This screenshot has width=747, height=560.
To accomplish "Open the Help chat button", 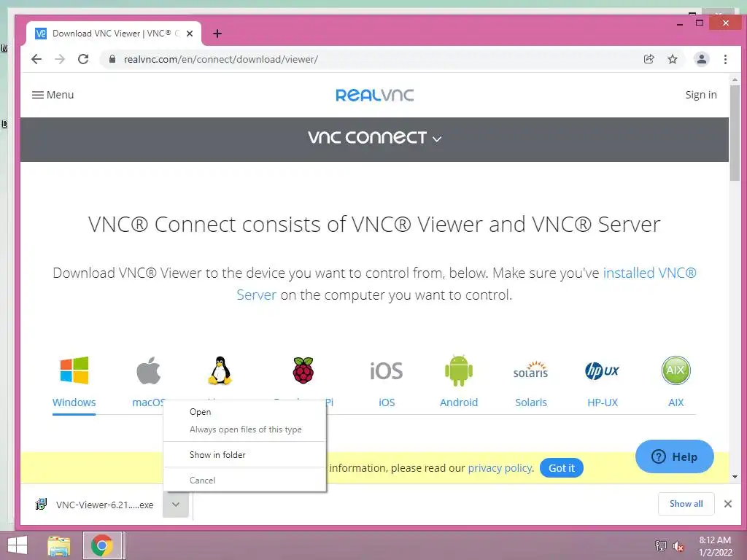I will pyautogui.click(x=674, y=456).
